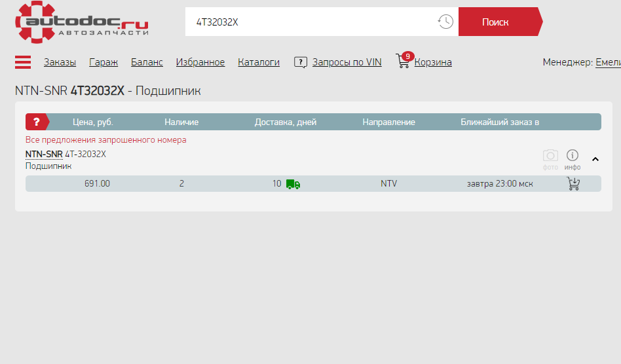The width and height of the screenshot is (621, 364).
Task: Click the red question mark help icon
Action: (x=37, y=122)
